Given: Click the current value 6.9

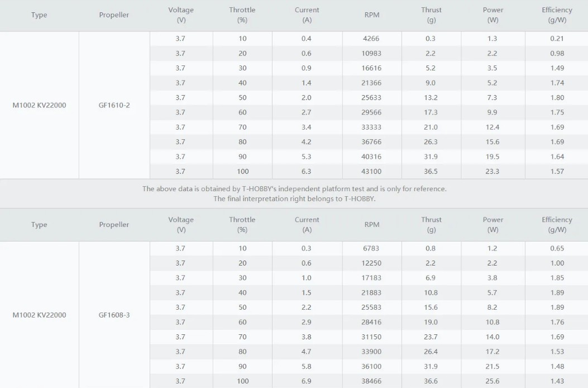Looking at the screenshot, I should [x=307, y=381].
